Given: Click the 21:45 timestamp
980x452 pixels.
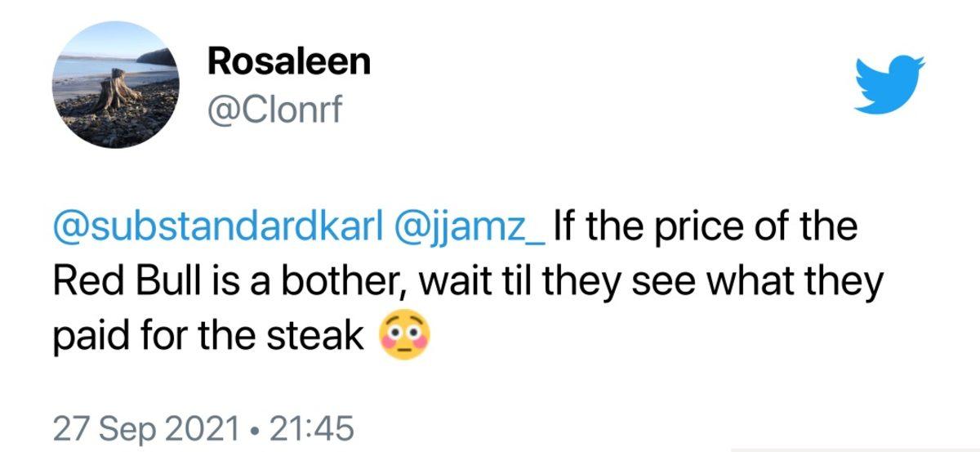Looking at the screenshot, I should pos(311,427).
